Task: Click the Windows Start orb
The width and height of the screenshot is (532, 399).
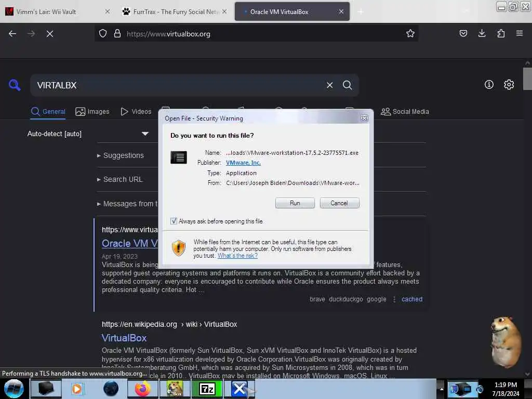Action: click(14, 389)
